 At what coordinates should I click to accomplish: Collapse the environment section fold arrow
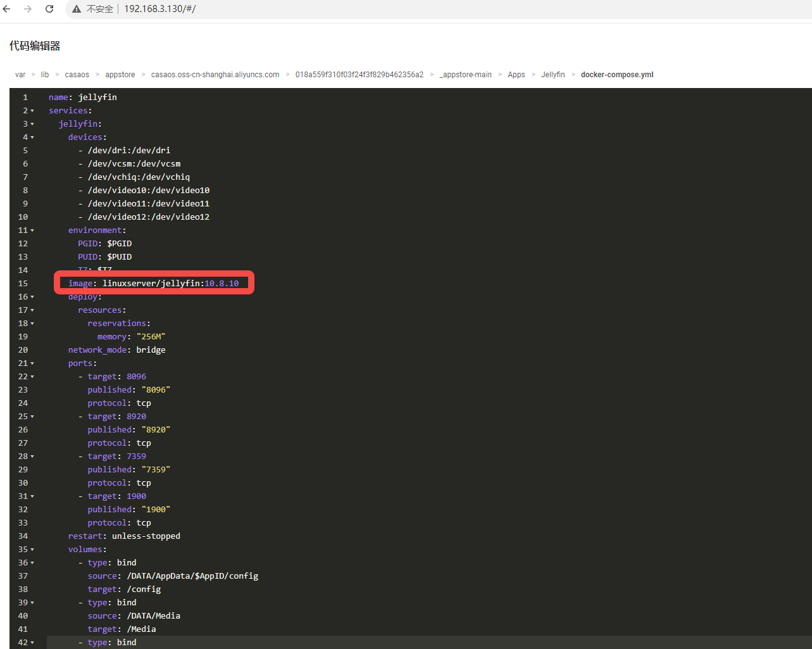point(31,230)
